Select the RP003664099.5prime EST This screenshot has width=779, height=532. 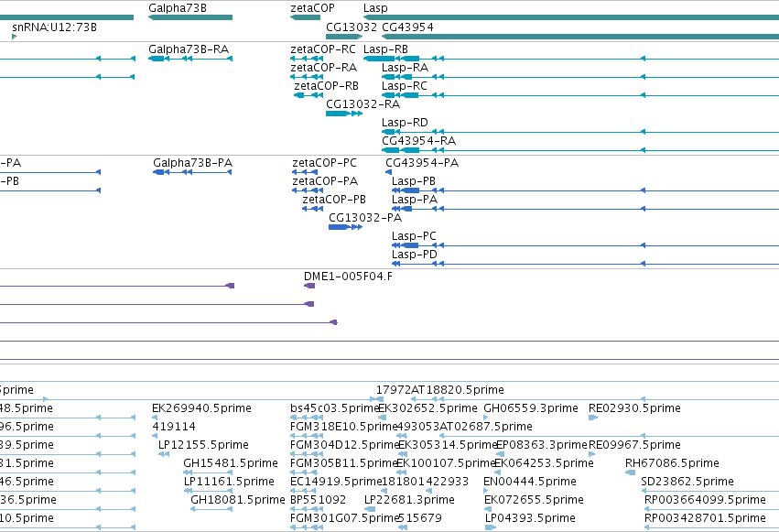(711, 509)
